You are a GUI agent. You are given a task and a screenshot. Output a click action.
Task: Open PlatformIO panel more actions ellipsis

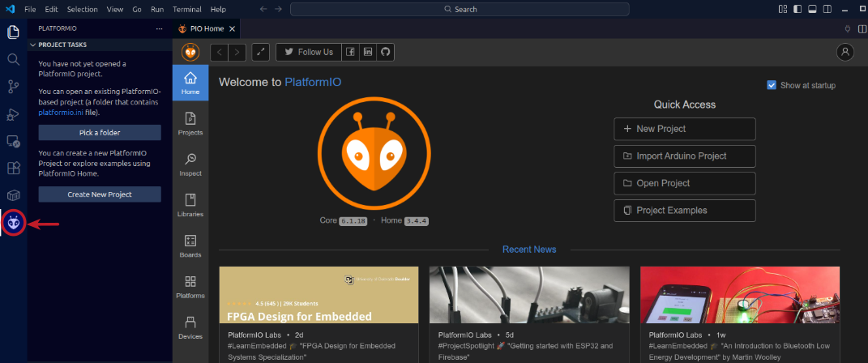[x=159, y=28]
